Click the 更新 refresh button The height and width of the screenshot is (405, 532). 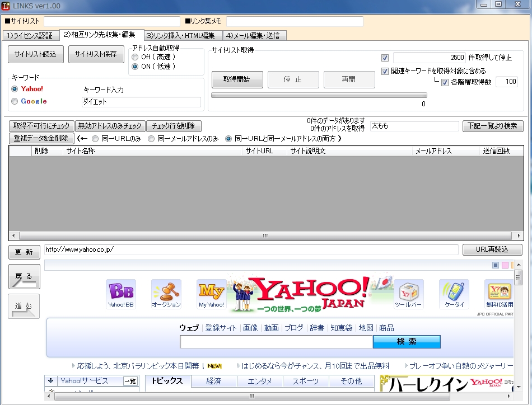click(25, 252)
